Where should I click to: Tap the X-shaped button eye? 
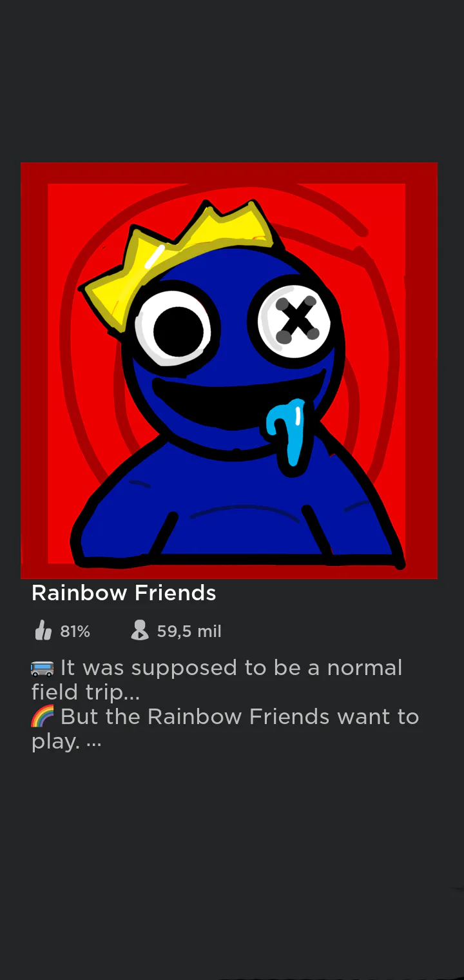[x=296, y=318]
